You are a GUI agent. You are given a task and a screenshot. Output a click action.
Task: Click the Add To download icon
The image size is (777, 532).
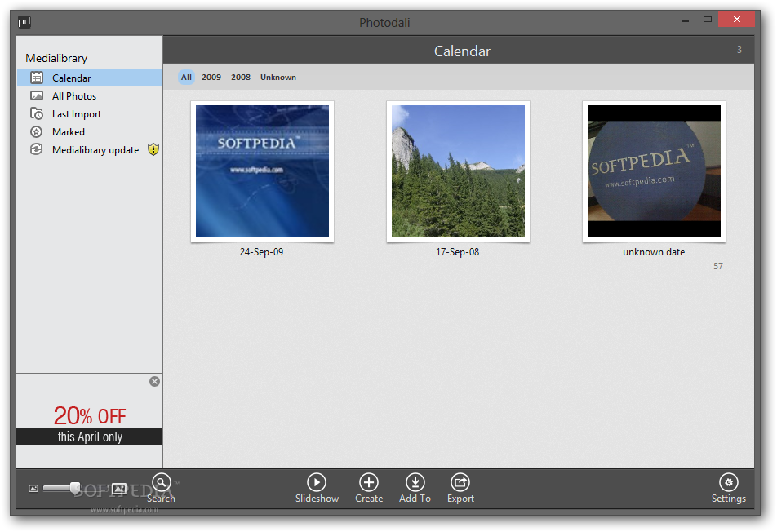[x=415, y=482]
